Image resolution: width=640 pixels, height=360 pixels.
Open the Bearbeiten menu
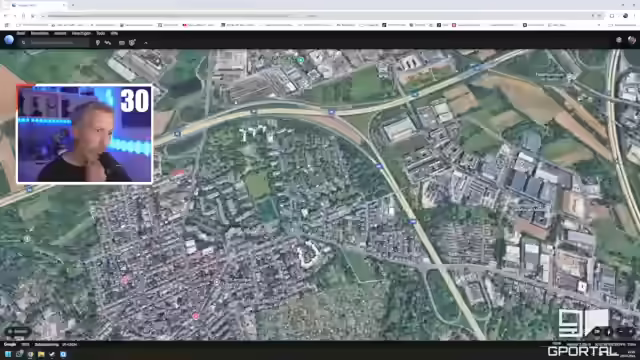tap(40, 33)
